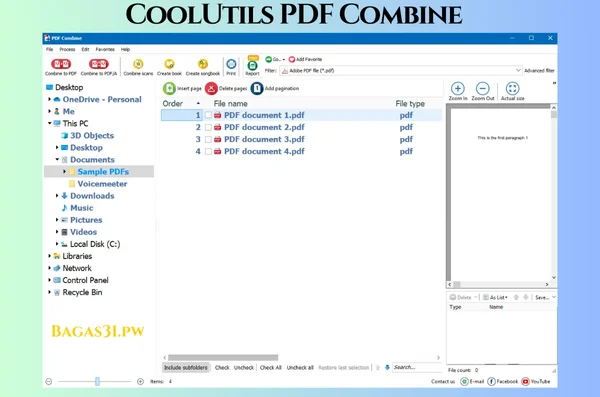Screen dimensions: 600x397
Task: Click the Add Favorite heart icon
Action: pos(292,59)
